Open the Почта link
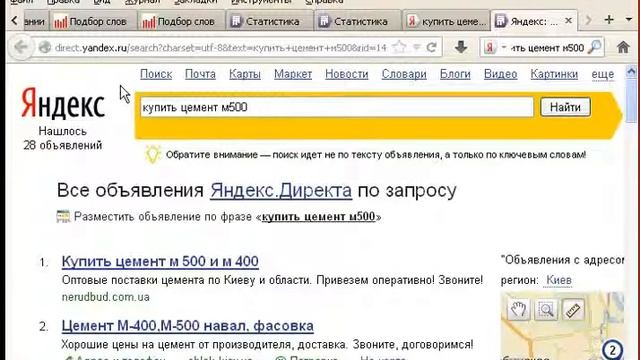 (200, 74)
